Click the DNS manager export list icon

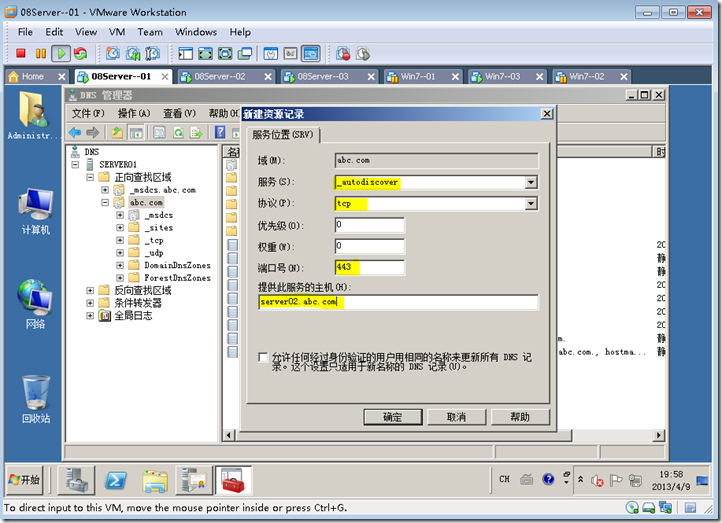196,133
